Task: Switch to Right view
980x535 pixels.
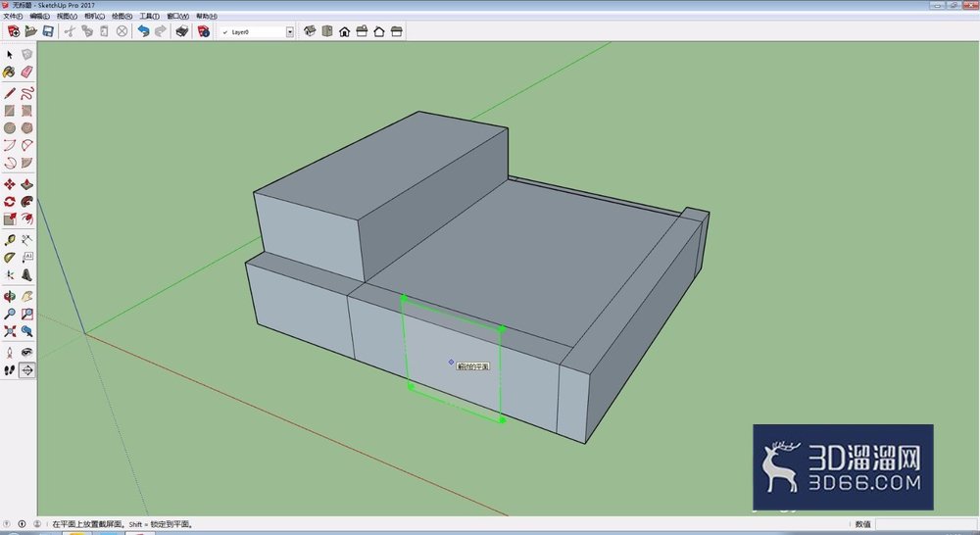Action: 362,31
